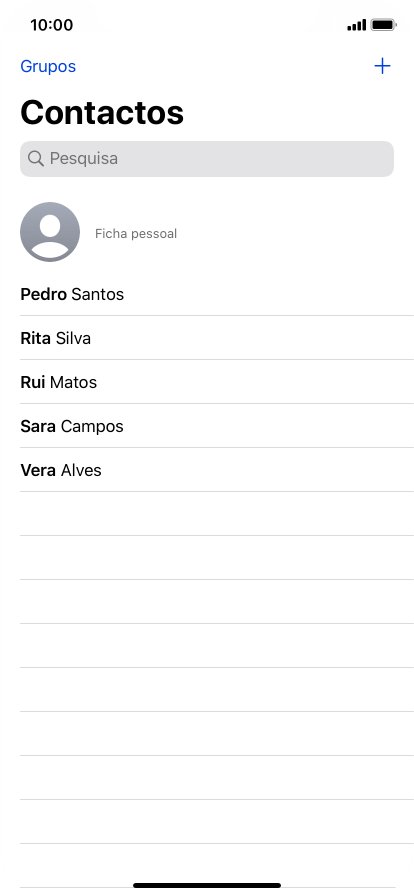Open the Vera Alves entry
Viewport: 414px width, 896px height.
pos(217,470)
